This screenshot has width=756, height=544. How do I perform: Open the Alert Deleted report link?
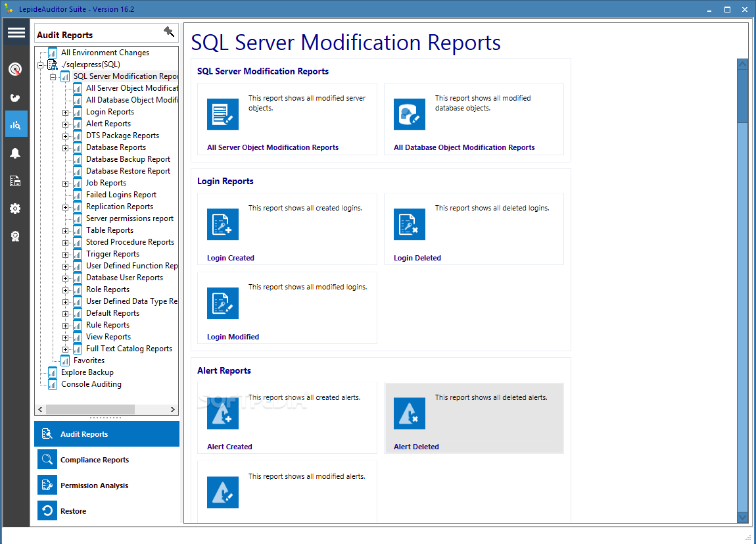click(x=416, y=447)
